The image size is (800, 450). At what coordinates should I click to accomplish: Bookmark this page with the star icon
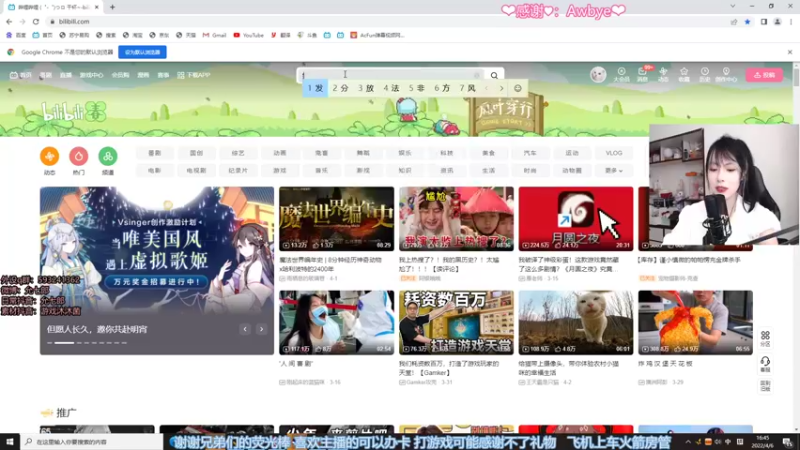747,21
